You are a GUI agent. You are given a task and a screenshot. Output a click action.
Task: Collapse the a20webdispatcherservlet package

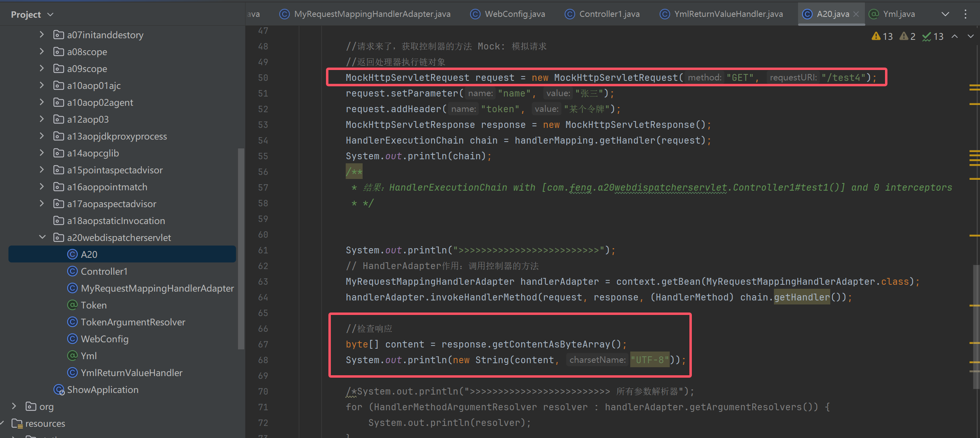tap(42, 237)
